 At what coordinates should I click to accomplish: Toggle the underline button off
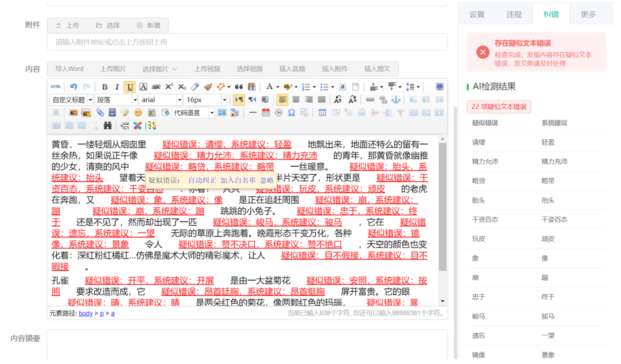[x=130, y=87]
